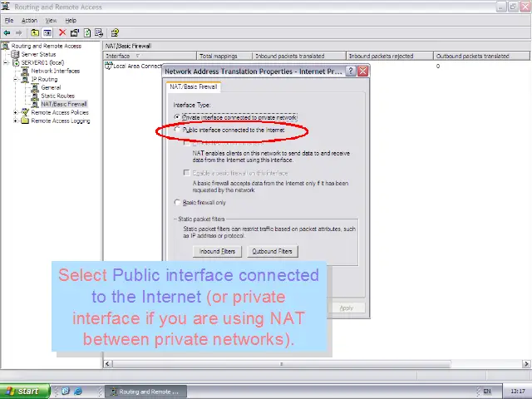
Task: Select Remote Access Logging in the tree
Action: click(61, 121)
